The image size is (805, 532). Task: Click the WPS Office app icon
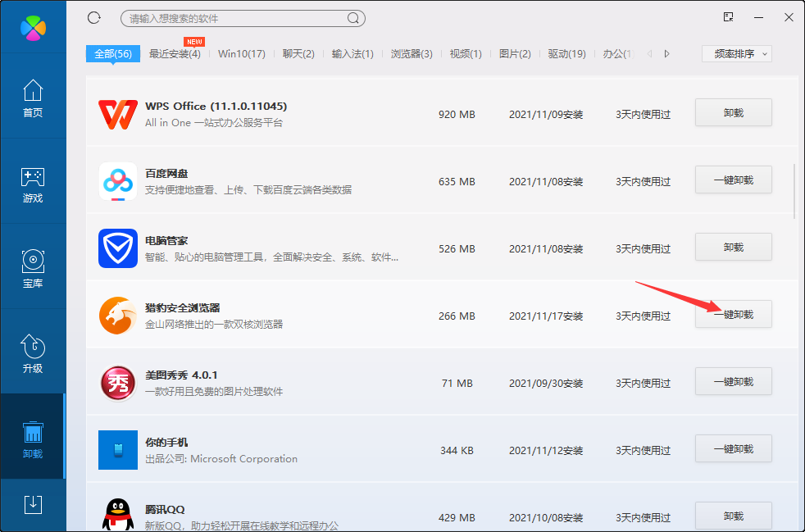click(118, 115)
